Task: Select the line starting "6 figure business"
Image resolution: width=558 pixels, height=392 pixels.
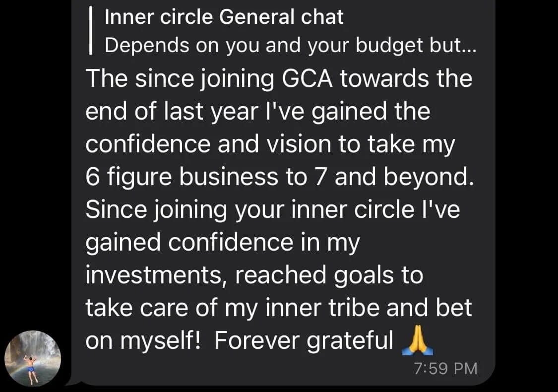Action: tap(280, 178)
